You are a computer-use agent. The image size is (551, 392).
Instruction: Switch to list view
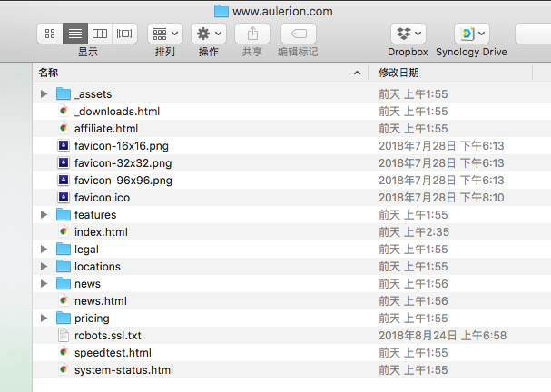coord(75,34)
